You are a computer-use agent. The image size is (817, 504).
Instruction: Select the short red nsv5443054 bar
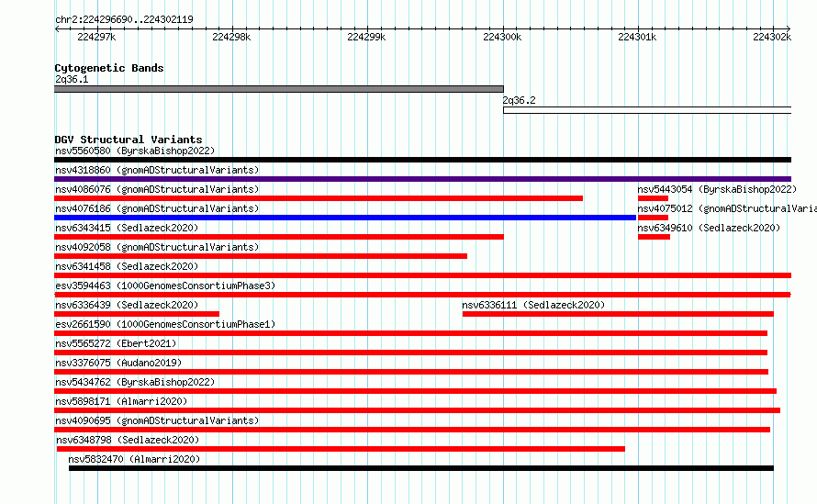coord(653,198)
